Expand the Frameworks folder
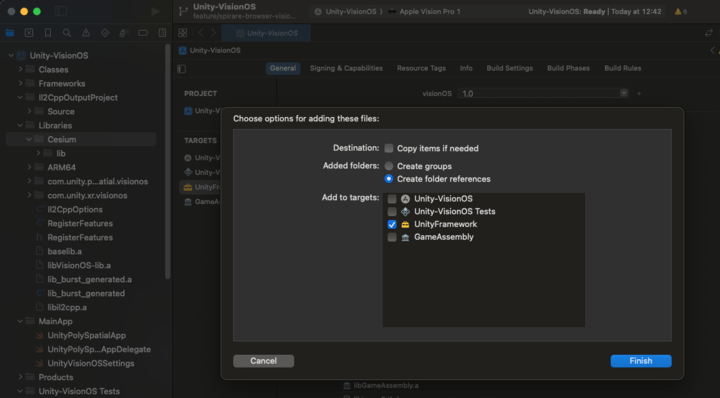The width and height of the screenshot is (720, 398). [x=20, y=83]
